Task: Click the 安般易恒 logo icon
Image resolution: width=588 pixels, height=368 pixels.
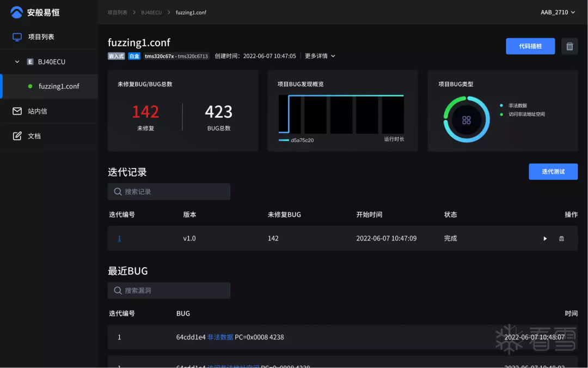Action: point(16,12)
